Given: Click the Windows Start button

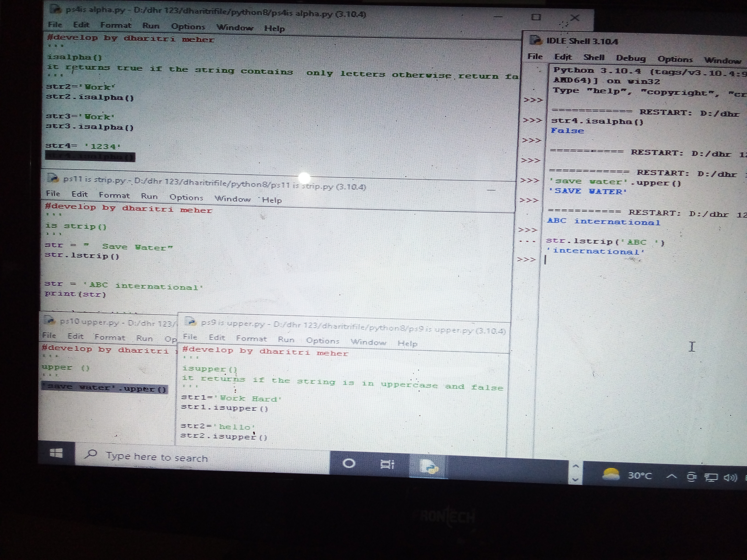Looking at the screenshot, I should [x=56, y=453].
